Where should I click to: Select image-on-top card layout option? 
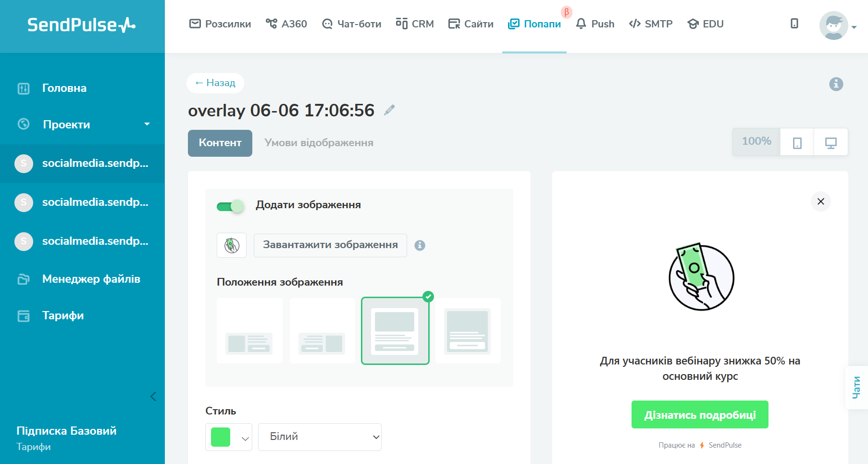tap(395, 331)
